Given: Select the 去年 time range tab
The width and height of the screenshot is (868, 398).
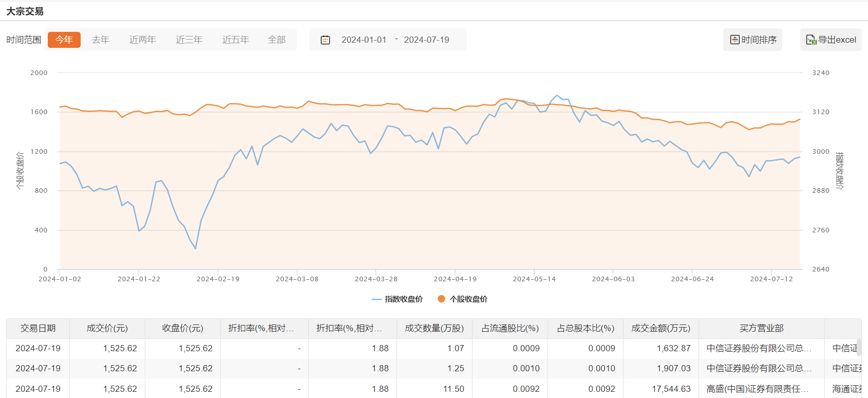Looking at the screenshot, I should (x=101, y=40).
